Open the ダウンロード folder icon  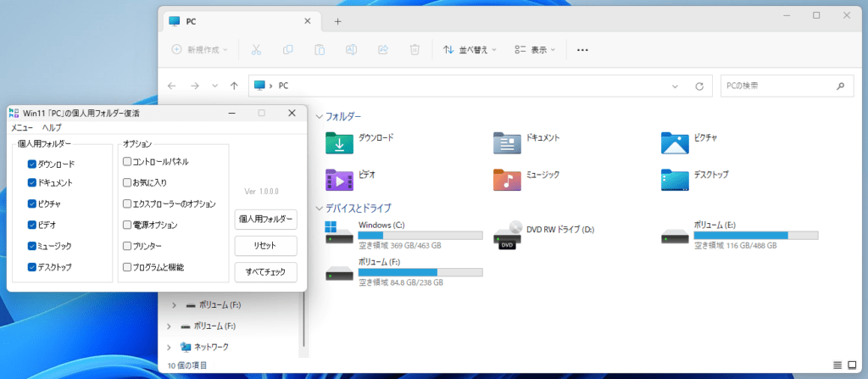click(x=339, y=142)
